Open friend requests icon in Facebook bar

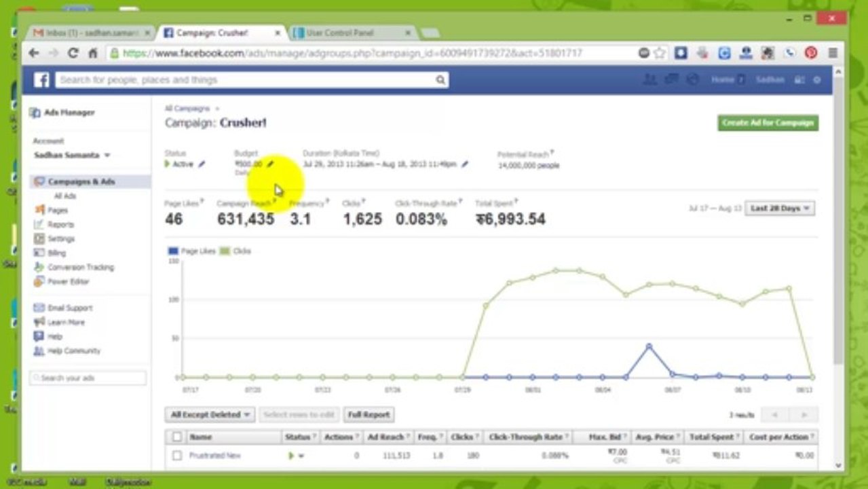(649, 80)
